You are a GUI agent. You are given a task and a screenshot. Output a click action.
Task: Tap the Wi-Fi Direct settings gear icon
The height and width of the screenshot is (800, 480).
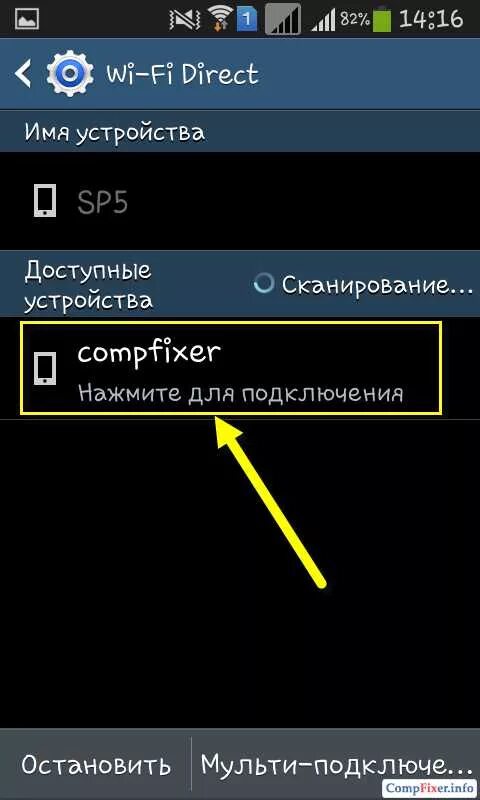(70, 74)
